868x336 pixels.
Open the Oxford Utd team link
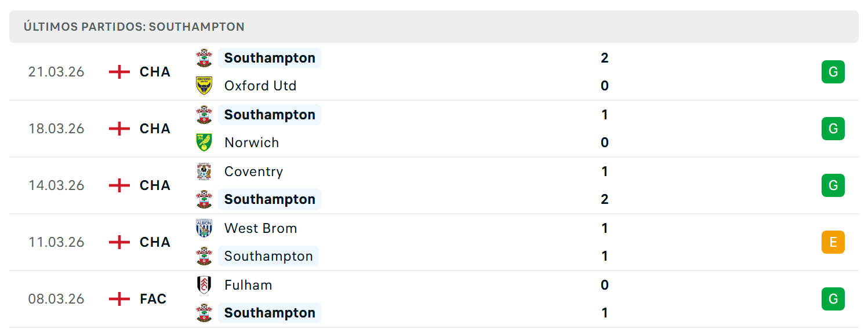[260, 86]
